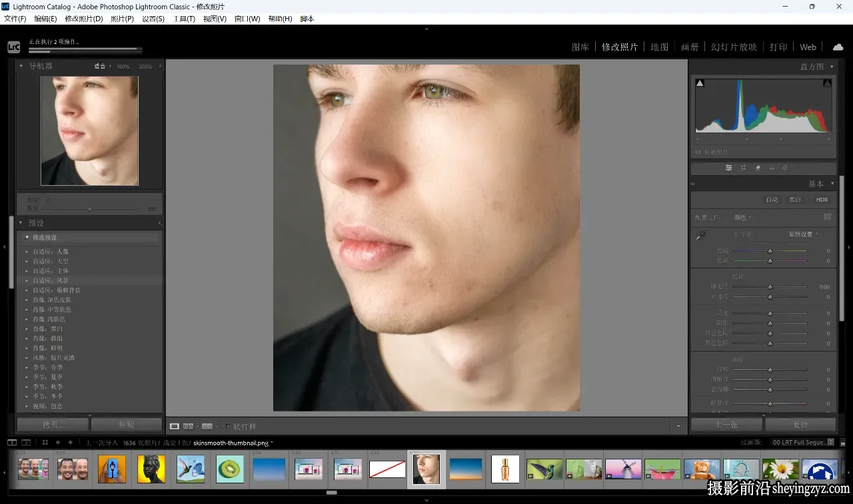The image size is (853, 504).
Task: Click the 拷贝 copy settings button
Action: [52, 424]
